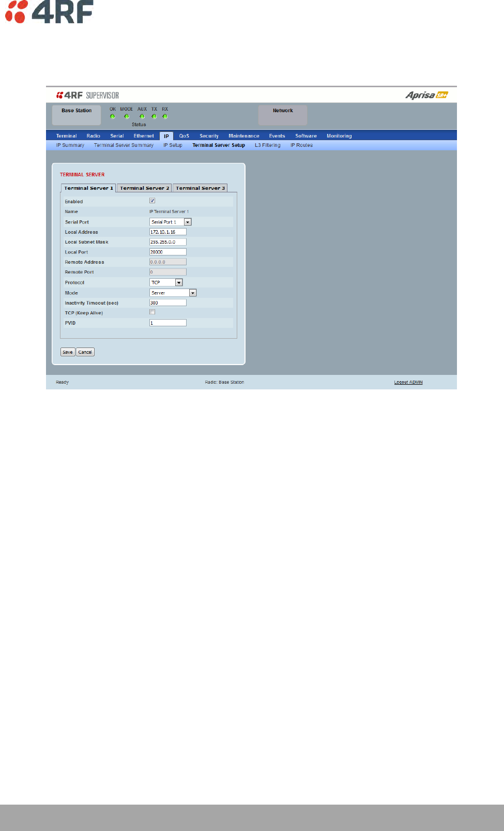Open the Radio menu
The image size is (504, 831).
(94, 136)
